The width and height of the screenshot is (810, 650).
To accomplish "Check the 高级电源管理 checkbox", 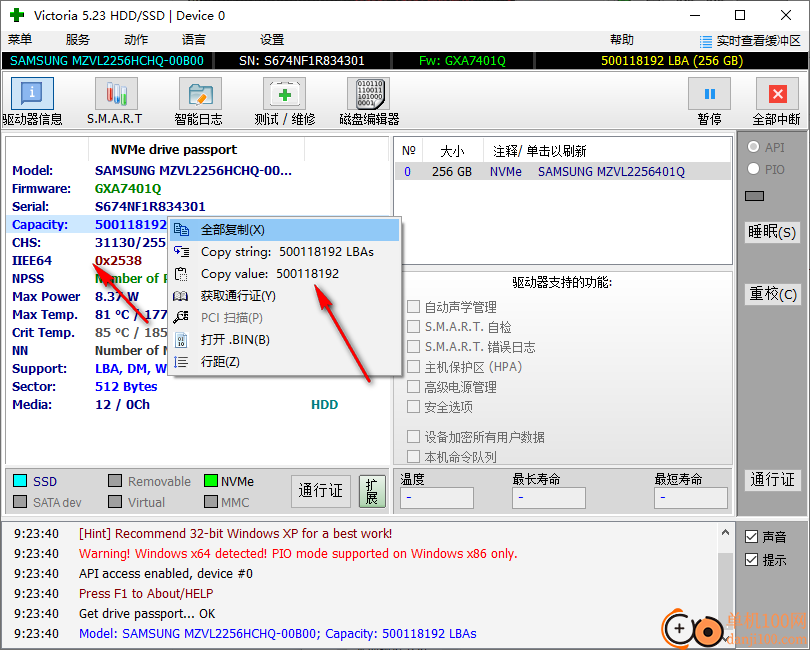I will [x=413, y=386].
